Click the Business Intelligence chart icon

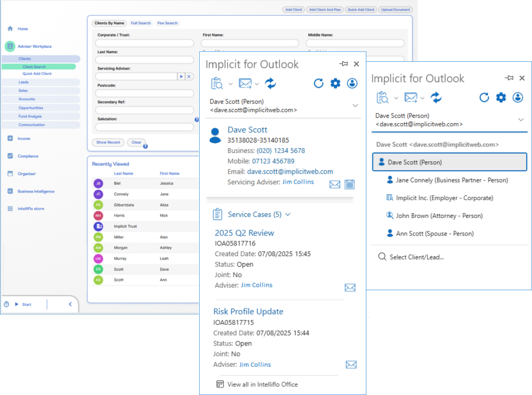tap(11, 191)
